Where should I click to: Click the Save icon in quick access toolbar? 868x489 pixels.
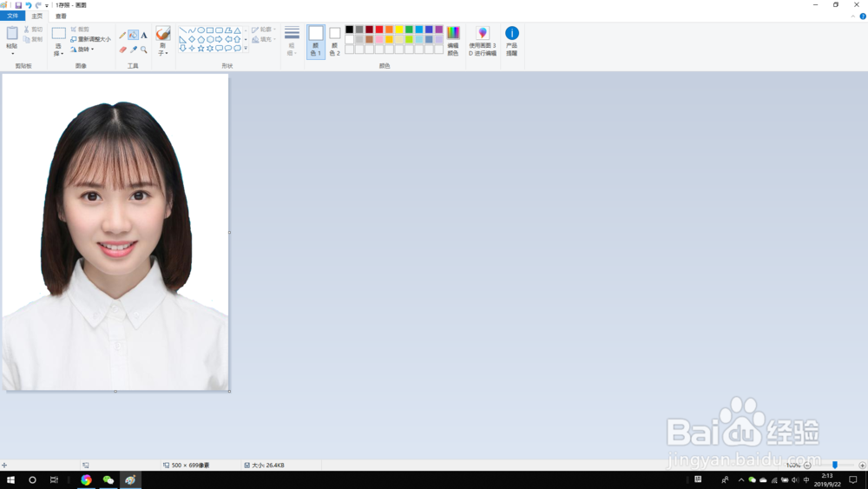pyautogui.click(x=18, y=5)
